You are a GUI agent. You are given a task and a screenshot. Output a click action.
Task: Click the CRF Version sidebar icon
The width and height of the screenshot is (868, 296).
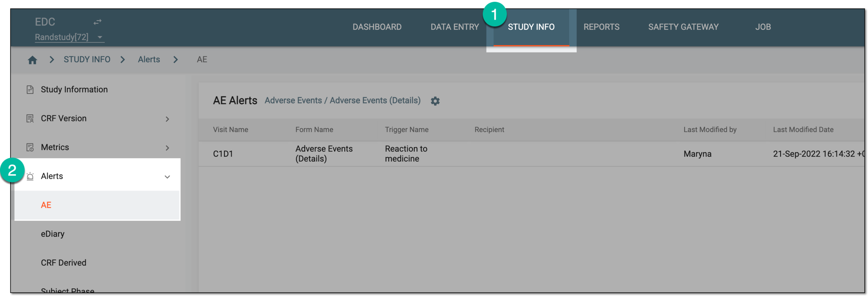(30, 119)
